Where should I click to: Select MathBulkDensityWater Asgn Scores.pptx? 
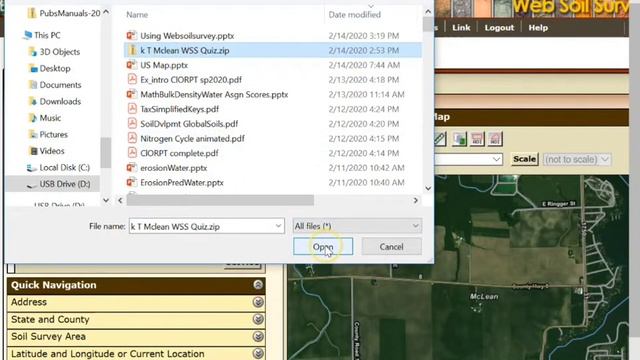pos(214,94)
